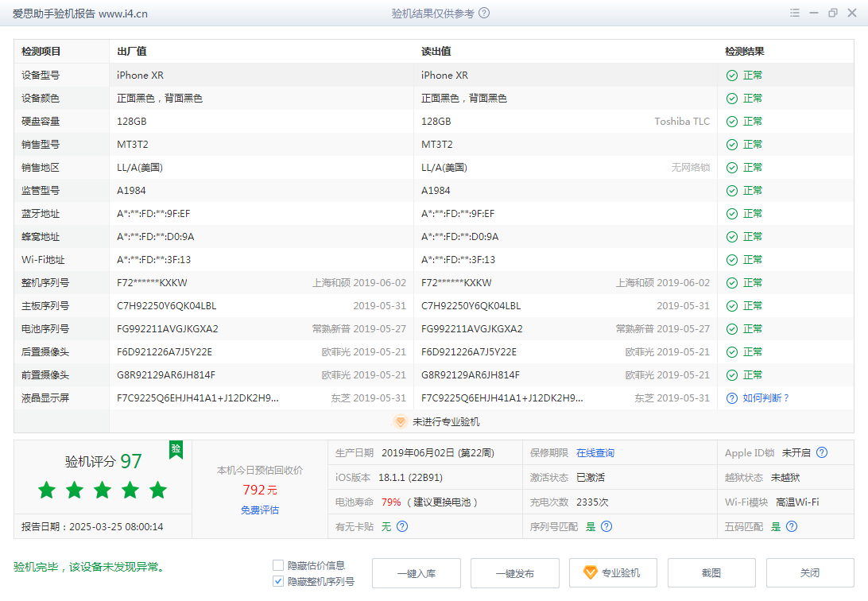Click the 出厂值 column header
Screen dimensions: 868x601
click(x=132, y=52)
